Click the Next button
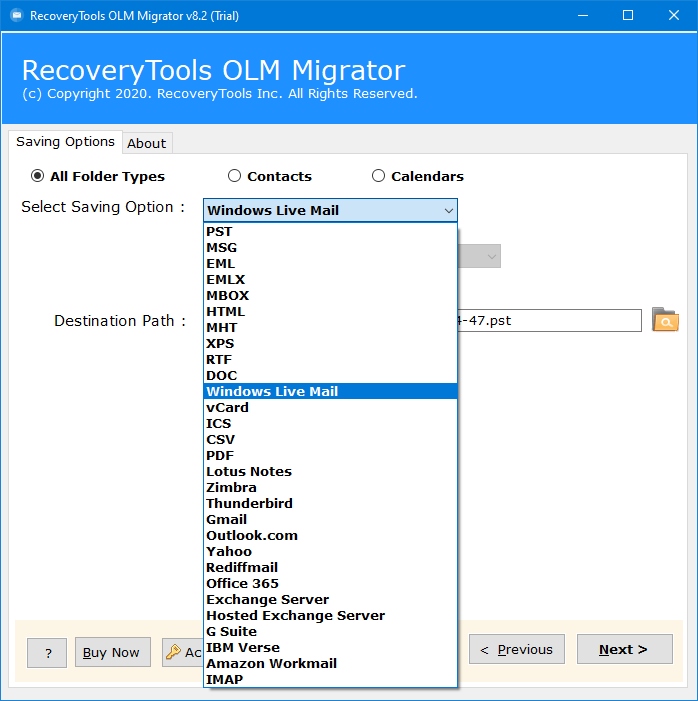 click(624, 649)
